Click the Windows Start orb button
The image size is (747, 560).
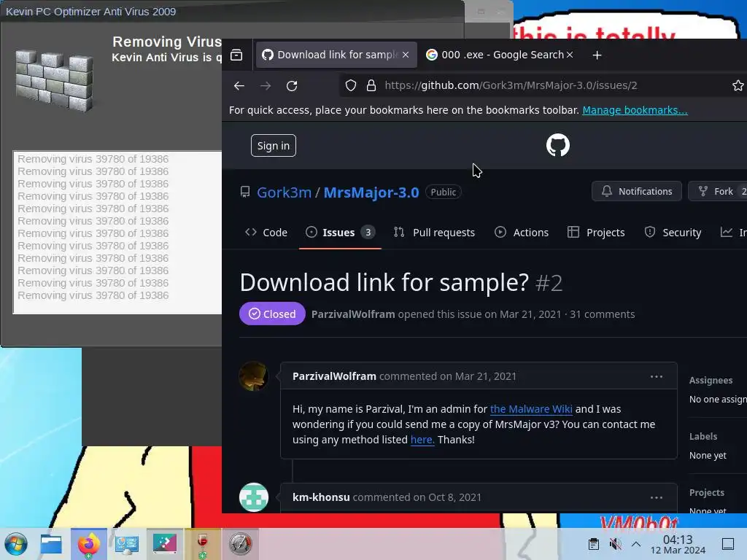(x=16, y=544)
